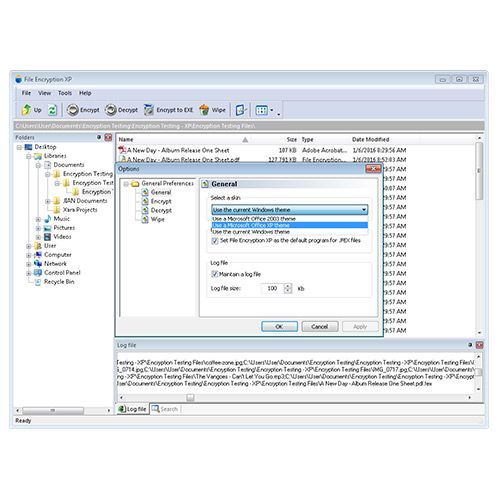
Task: Pin the Folders pane
Action: click(99, 137)
